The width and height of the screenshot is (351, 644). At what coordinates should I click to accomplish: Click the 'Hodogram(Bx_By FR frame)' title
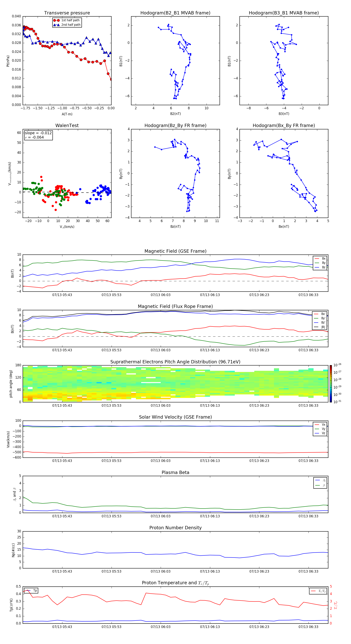click(284, 125)
